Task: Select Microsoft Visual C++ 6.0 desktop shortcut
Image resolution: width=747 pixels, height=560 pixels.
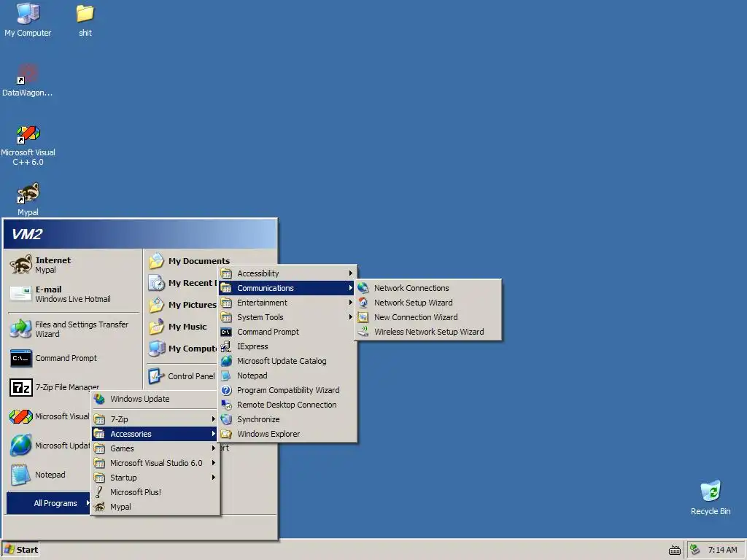Action: (x=28, y=145)
